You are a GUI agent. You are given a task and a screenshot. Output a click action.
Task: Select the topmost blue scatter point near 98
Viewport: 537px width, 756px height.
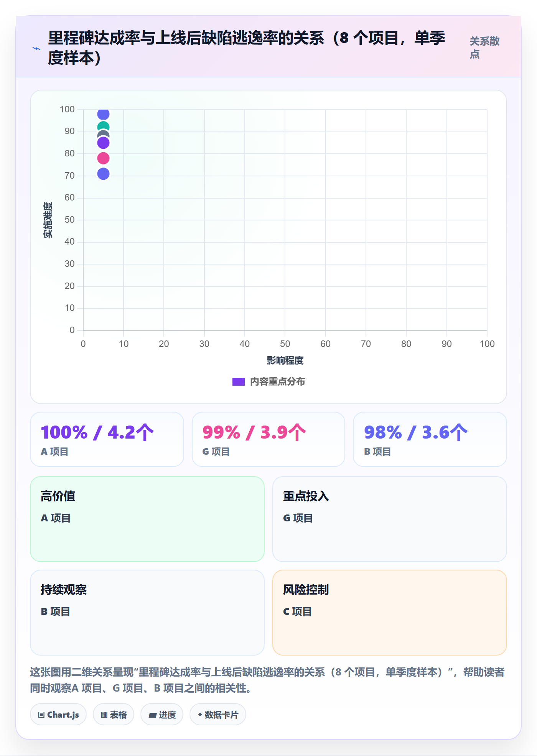pos(103,114)
